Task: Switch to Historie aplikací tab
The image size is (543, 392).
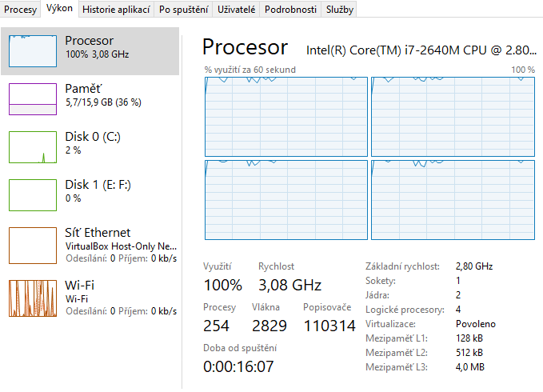Action: pos(116,10)
